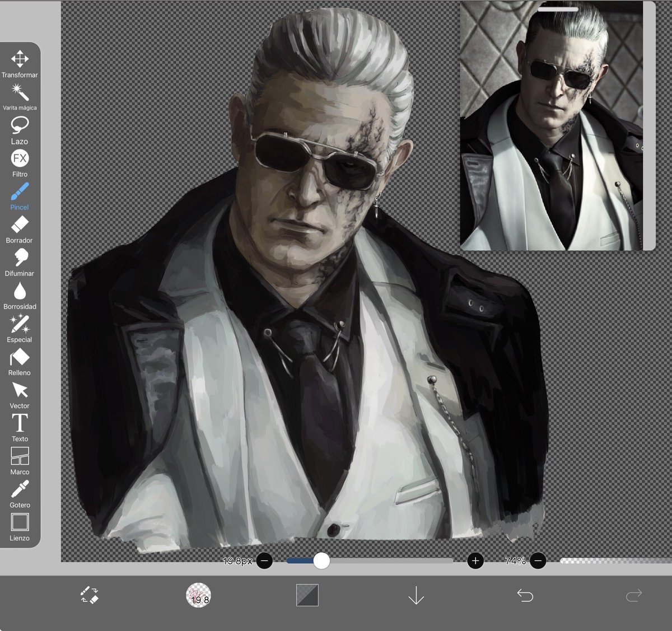
Task: Redo the undone stroke
Action: point(633,595)
